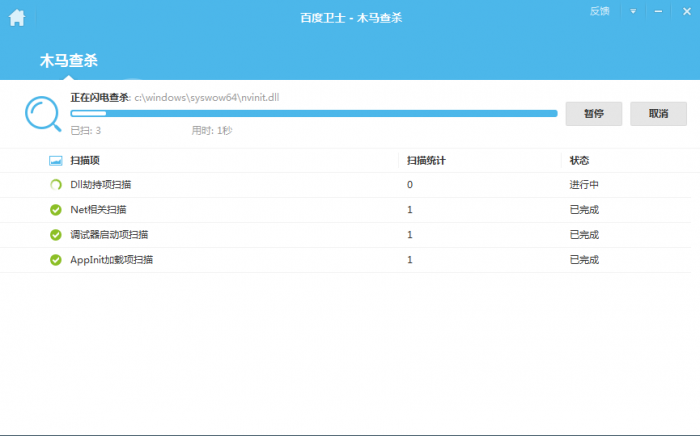Click the spinner icon beside Dll劫持项扫描
Image resolution: width=700 pixels, height=436 pixels.
56,185
